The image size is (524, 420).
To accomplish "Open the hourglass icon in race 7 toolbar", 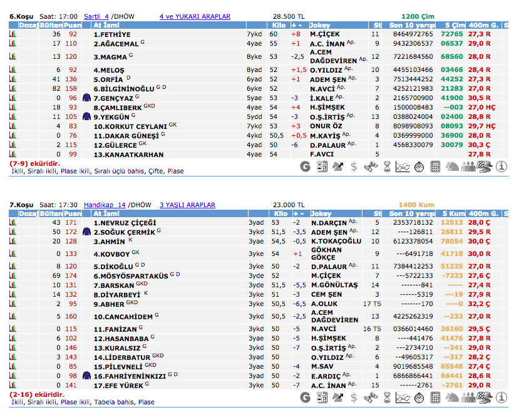I will pyautogui.click(x=387, y=397).
